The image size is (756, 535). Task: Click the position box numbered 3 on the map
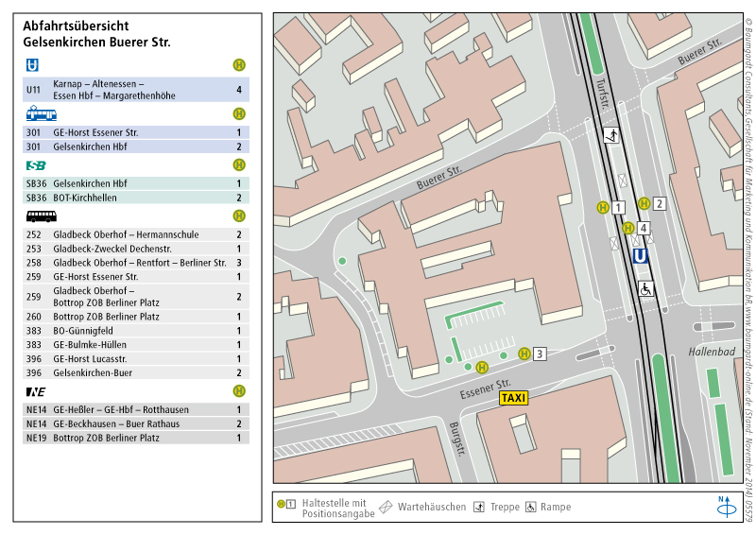pos(540,354)
